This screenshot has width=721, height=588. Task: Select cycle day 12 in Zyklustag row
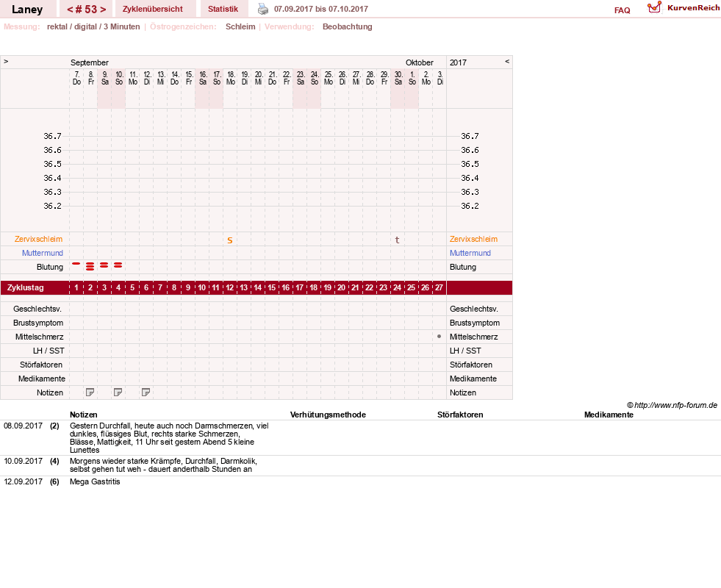pos(230,288)
